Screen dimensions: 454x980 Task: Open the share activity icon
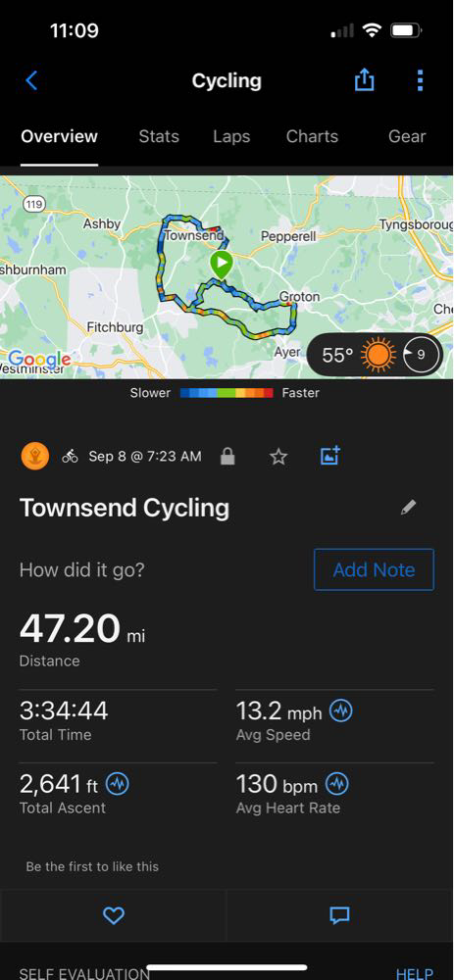pos(364,80)
